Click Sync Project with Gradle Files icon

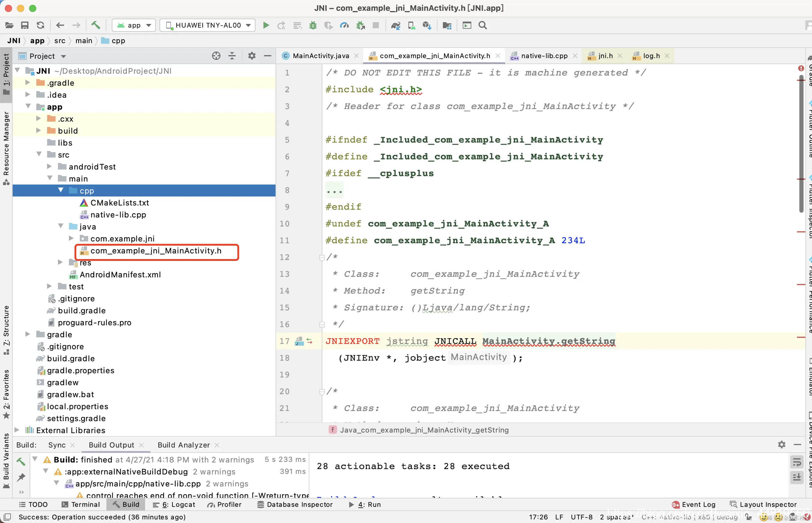click(x=395, y=25)
